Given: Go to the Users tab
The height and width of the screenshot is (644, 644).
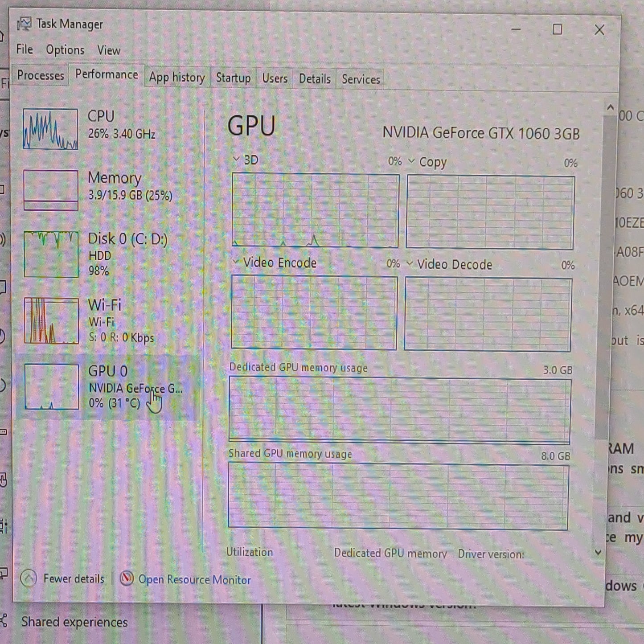Looking at the screenshot, I should point(275,78).
